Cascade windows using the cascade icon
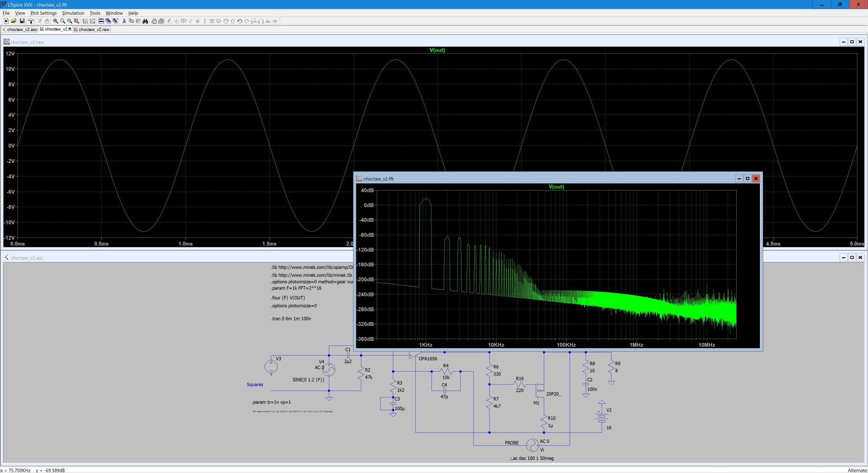Image resolution: width=868 pixels, height=473 pixels. [x=108, y=21]
